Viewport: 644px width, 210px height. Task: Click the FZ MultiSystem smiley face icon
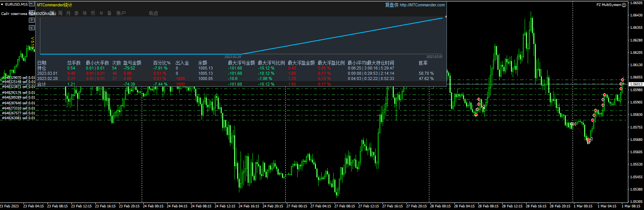point(624,5)
